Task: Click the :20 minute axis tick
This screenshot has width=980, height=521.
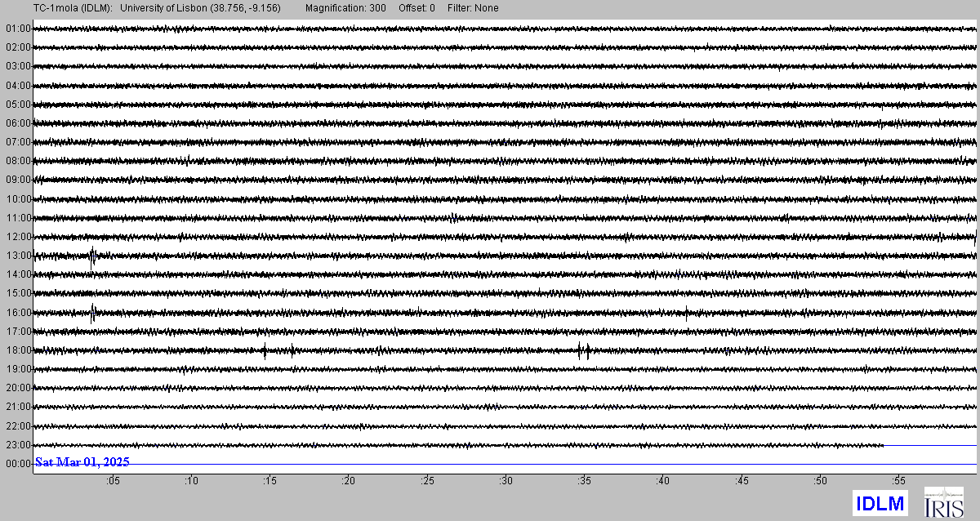Action: 348,481
